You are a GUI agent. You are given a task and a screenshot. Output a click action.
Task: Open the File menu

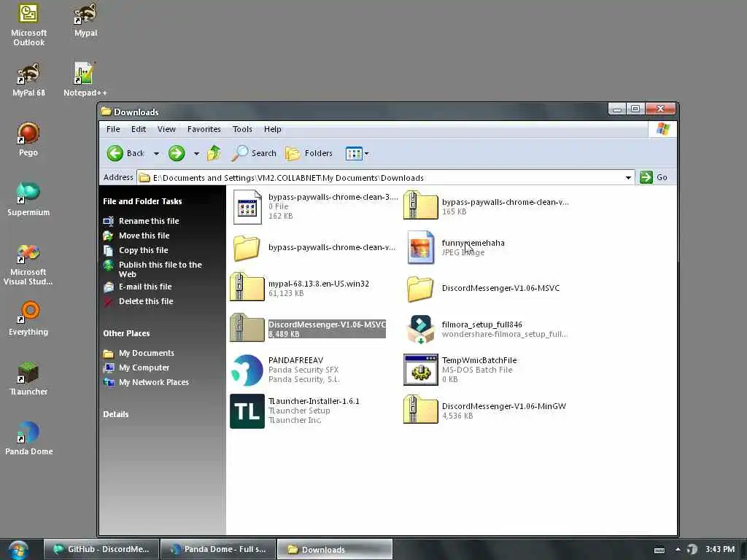pyautogui.click(x=113, y=129)
